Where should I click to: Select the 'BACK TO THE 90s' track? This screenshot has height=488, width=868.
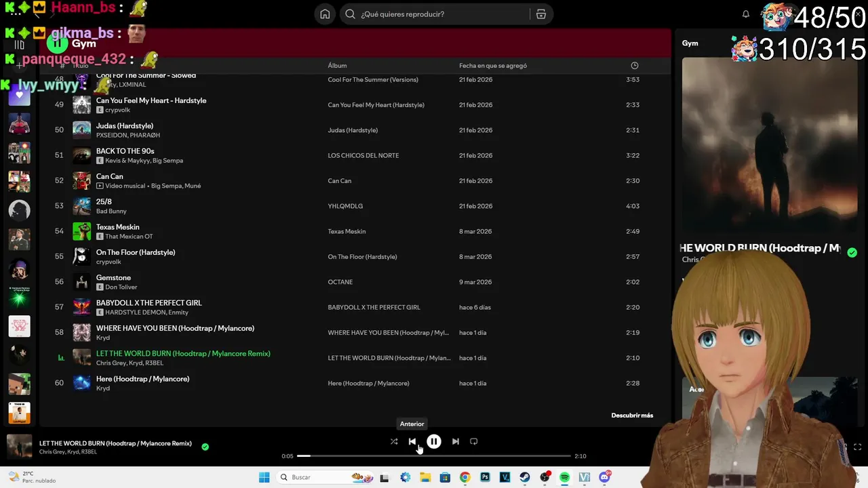[125, 151]
